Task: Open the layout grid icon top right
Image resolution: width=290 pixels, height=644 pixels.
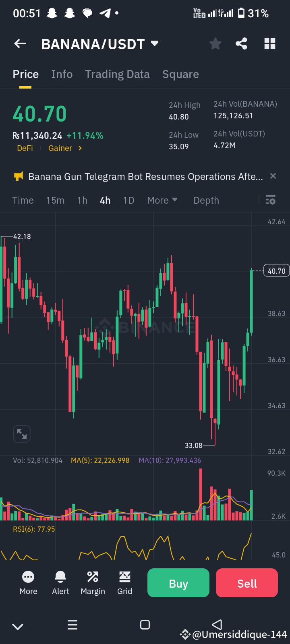Action: pos(269,43)
